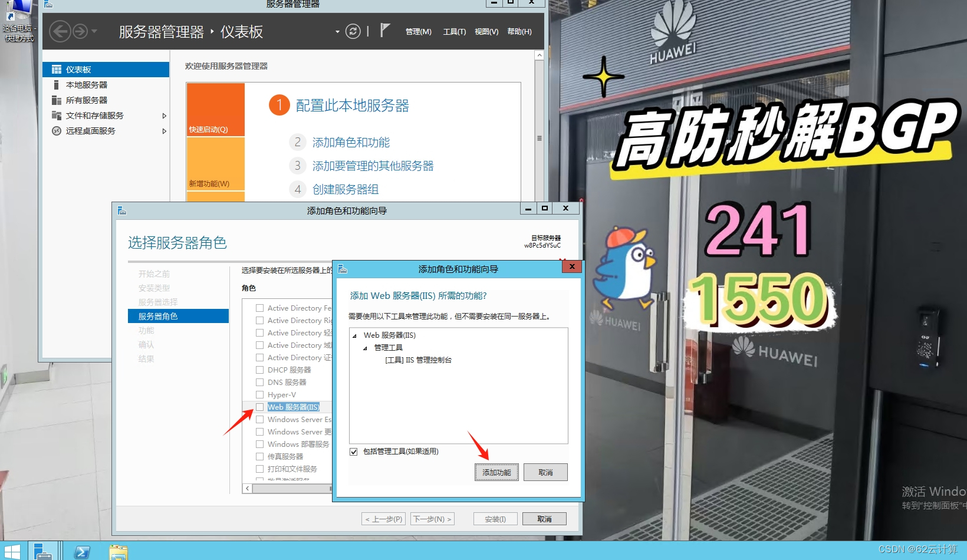This screenshot has height=560, width=967.
Task: Click the 下一步(N) button
Action: [x=432, y=519]
